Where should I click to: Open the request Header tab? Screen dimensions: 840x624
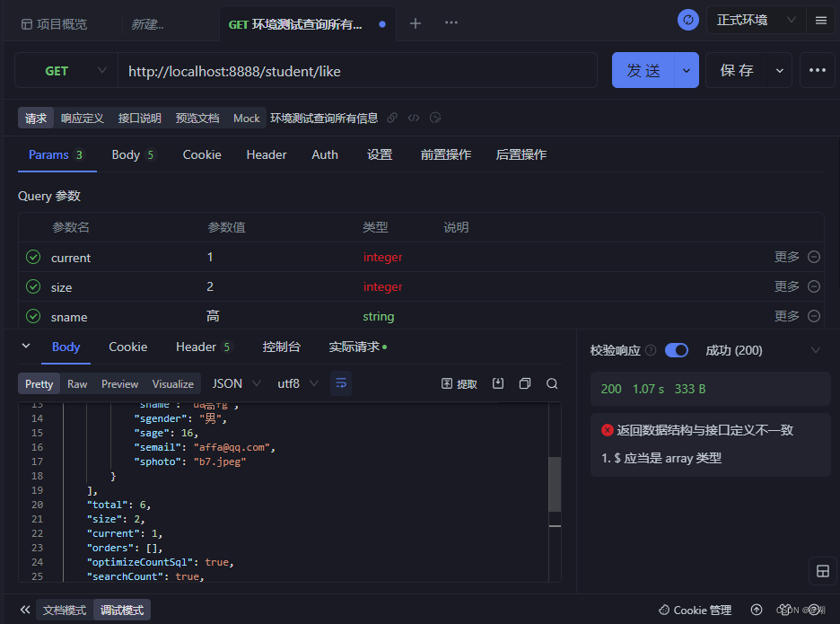267,154
